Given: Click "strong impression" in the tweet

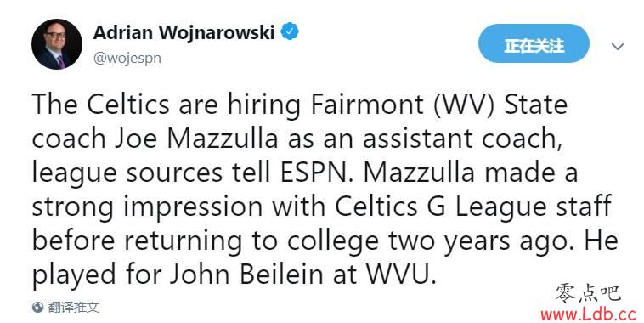Looking at the screenshot, I should coord(147,207).
